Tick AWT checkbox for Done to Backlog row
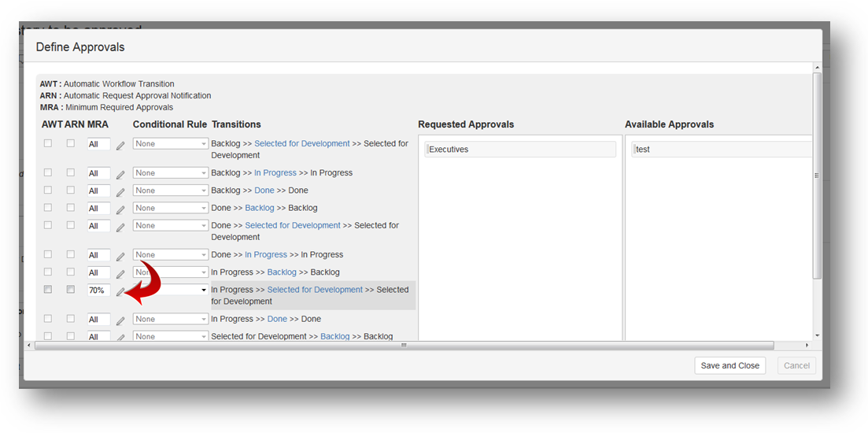 48,208
